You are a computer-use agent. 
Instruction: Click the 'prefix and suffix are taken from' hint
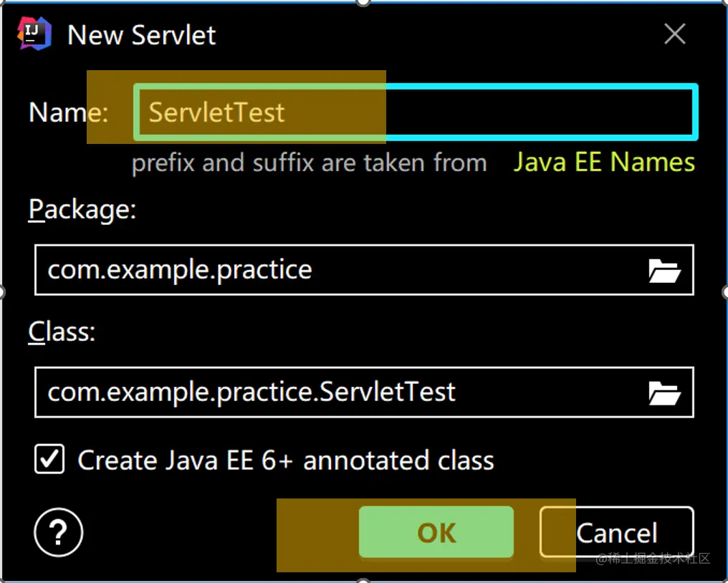tap(309, 163)
